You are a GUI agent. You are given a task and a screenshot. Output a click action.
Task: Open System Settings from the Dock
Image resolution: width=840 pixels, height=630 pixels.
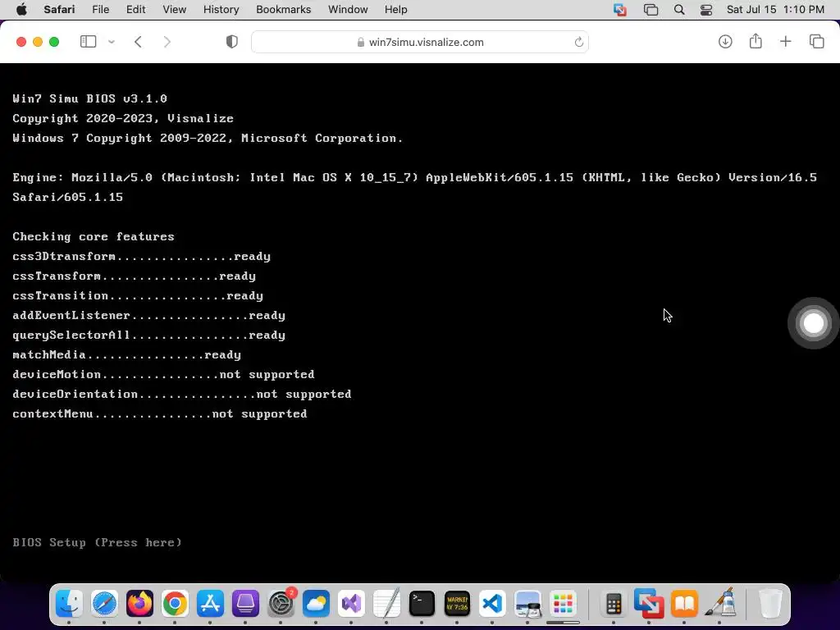click(281, 604)
